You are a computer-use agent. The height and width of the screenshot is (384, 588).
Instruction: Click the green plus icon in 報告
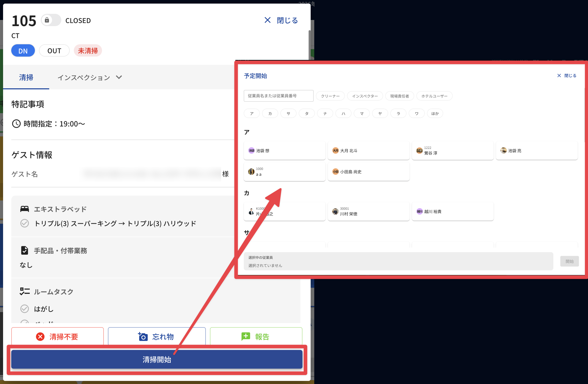coord(246,336)
